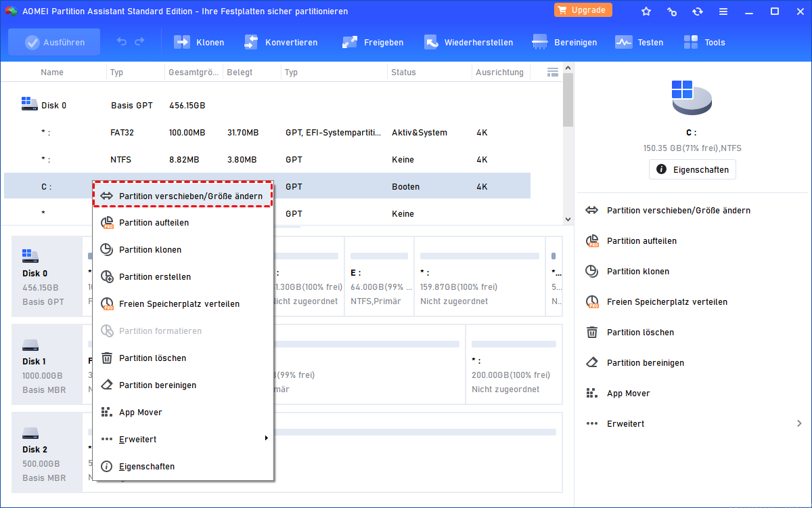This screenshot has height=508, width=812.
Task: Sort by the Belegt column header
Action: click(240, 72)
